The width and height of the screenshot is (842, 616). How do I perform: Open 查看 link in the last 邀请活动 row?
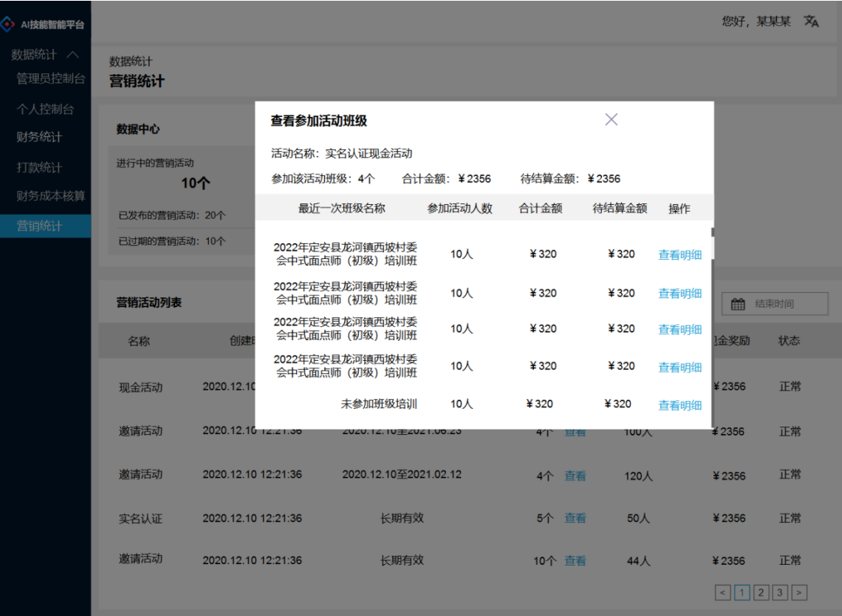tap(574, 560)
